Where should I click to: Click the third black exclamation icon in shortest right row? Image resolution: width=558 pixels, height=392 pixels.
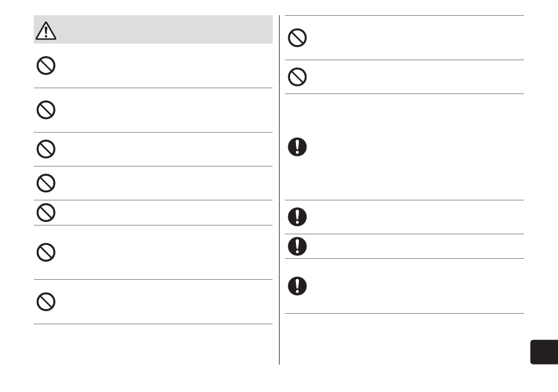297,247
